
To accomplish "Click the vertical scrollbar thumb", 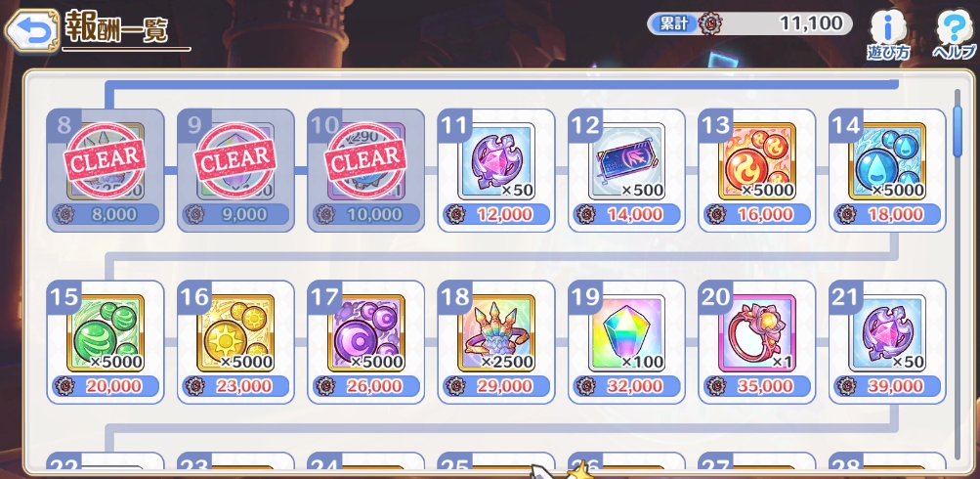I will (x=957, y=131).
